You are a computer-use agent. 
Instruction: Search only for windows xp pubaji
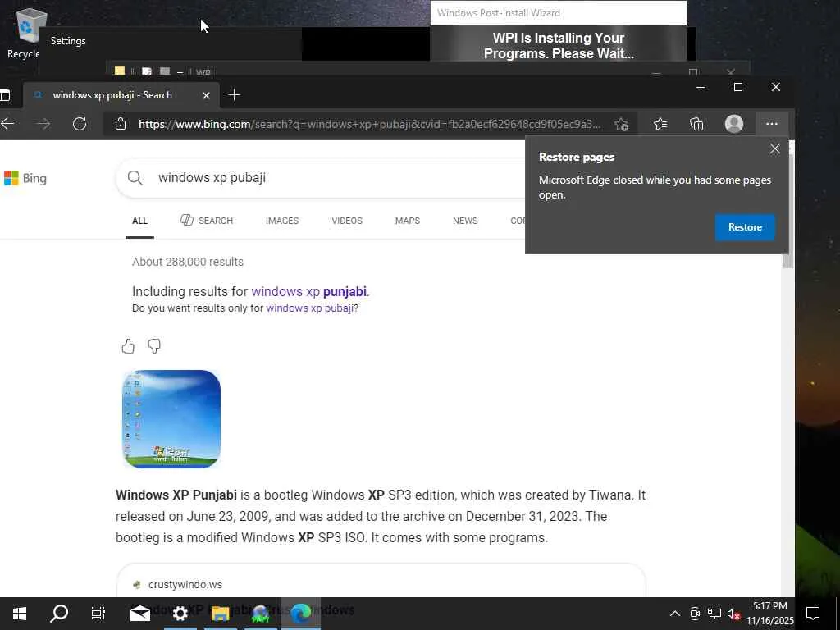(309, 308)
